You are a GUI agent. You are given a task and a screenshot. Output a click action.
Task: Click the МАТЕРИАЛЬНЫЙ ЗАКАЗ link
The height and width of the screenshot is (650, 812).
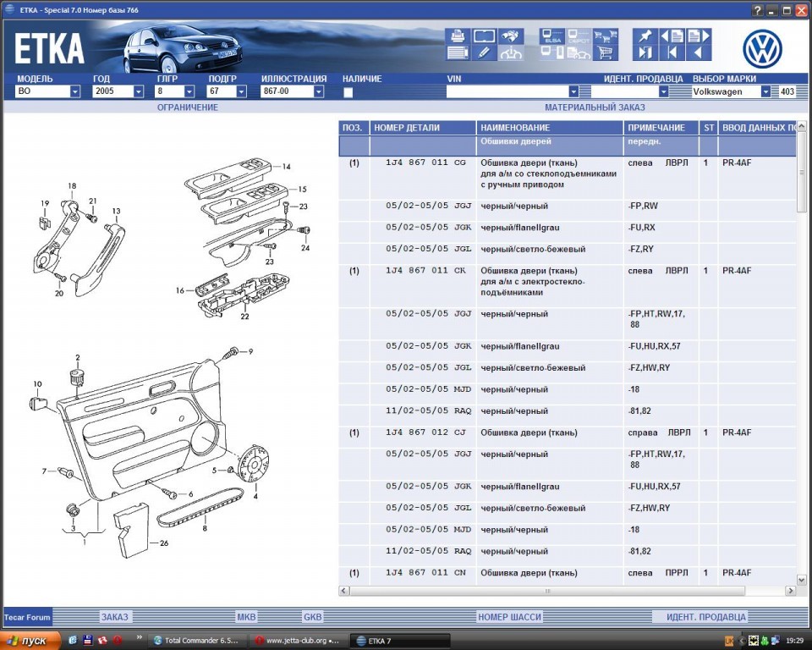pyautogui.click(x=594, y=107)
